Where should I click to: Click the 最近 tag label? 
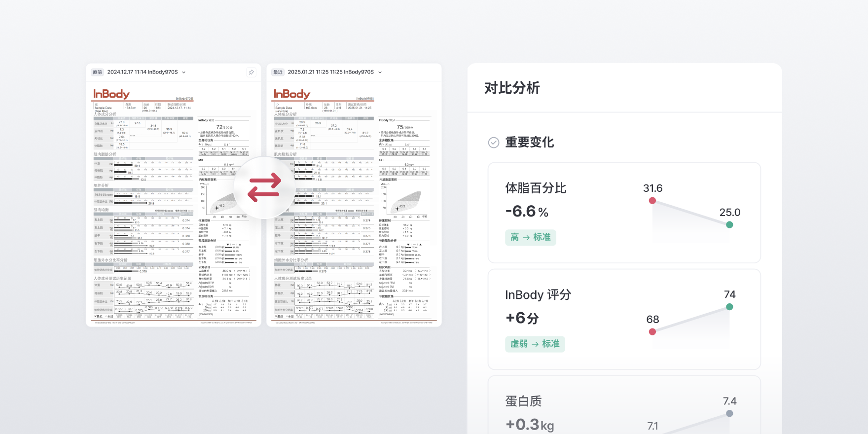(278, 72)
